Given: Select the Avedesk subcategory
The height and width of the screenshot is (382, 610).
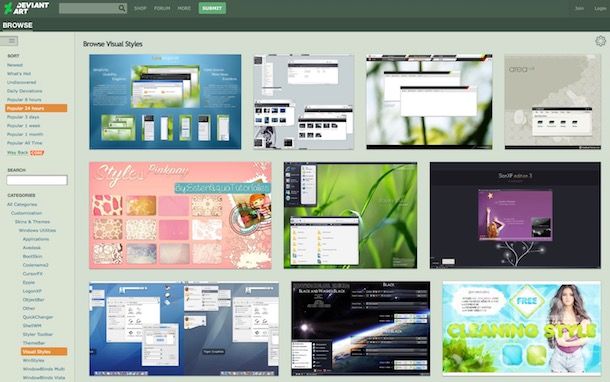Looking at the screenshot, I should [x=32, y=247].
